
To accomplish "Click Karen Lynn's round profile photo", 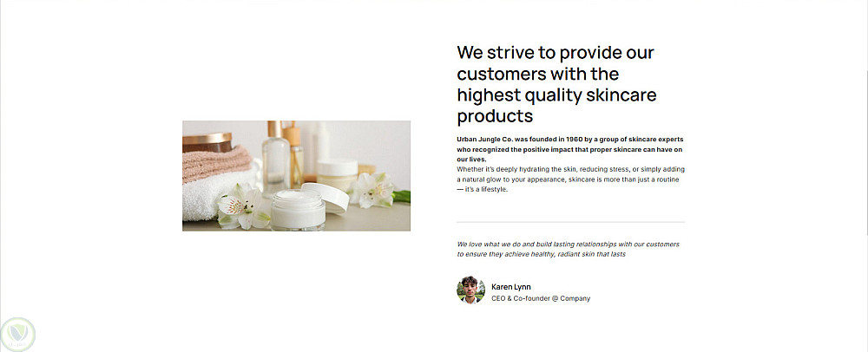I will 470,290.
